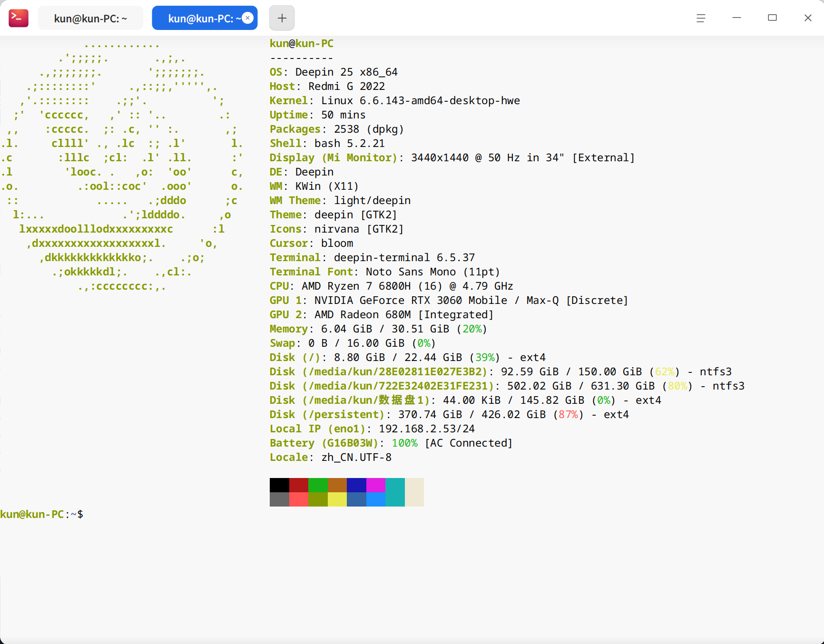Click the kun@kun-PC header above dashes
The height and width of the screenshot is (644, 824).
(302, 43)
